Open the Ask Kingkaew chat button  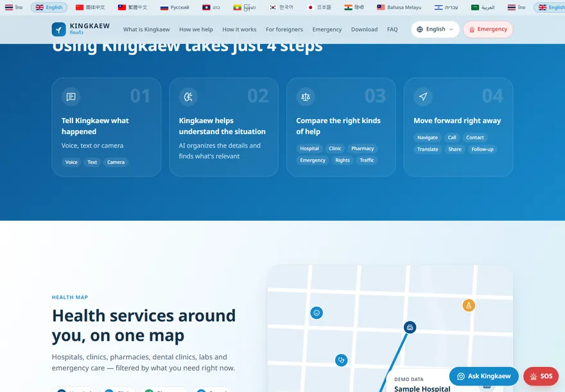(484, 376)
